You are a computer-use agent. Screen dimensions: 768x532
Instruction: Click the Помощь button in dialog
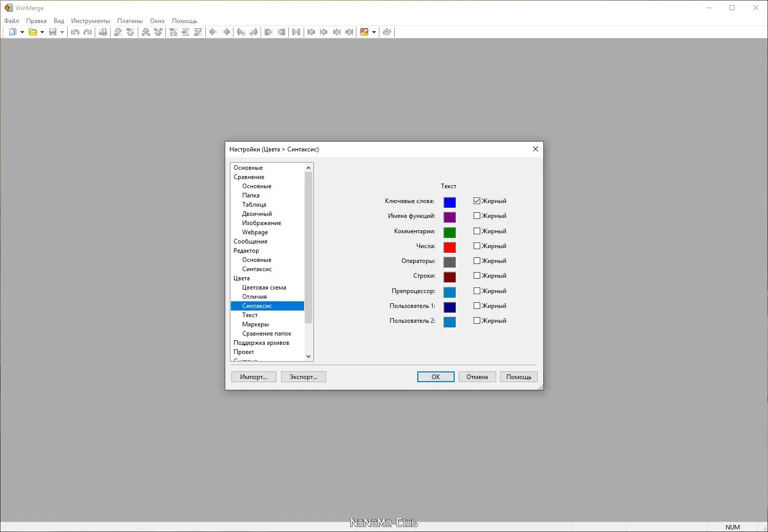point(519,377)
